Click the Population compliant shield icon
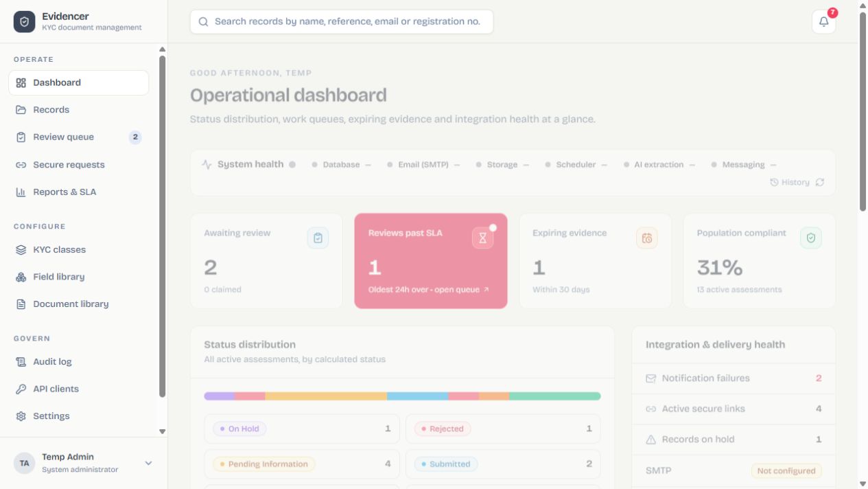Viewport: 868px width, 489px height. [x=811, y=238]
